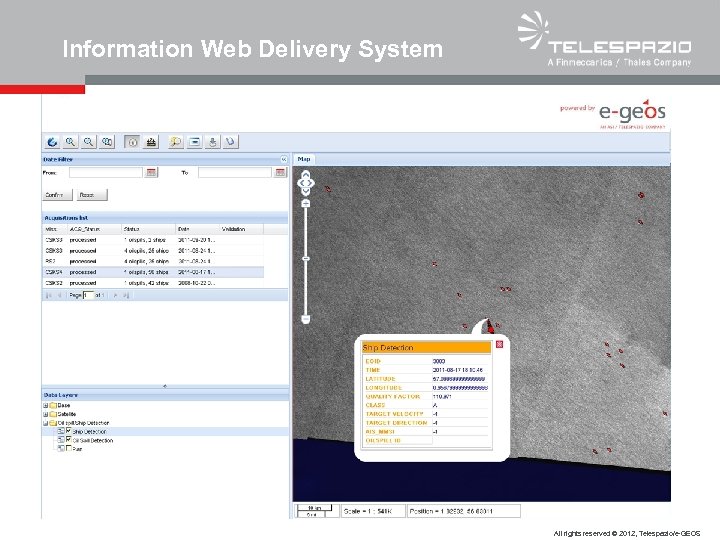Select the row with 1 oilspills, 3 ships

(153, 240)
